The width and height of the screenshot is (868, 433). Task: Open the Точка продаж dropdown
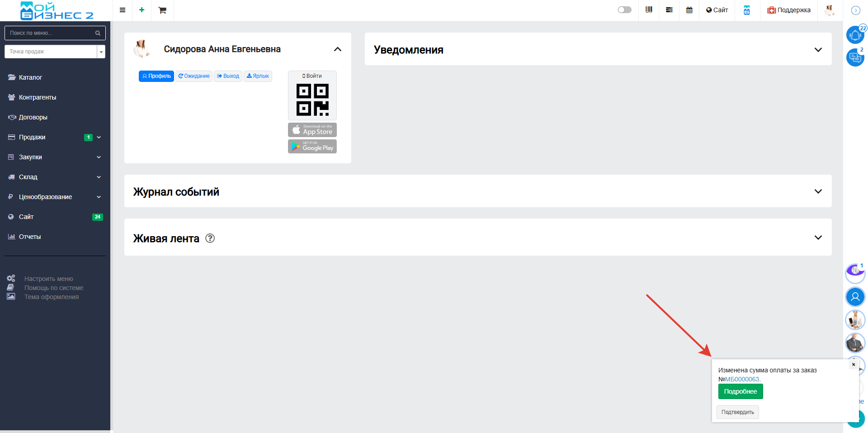pos(55,52)
